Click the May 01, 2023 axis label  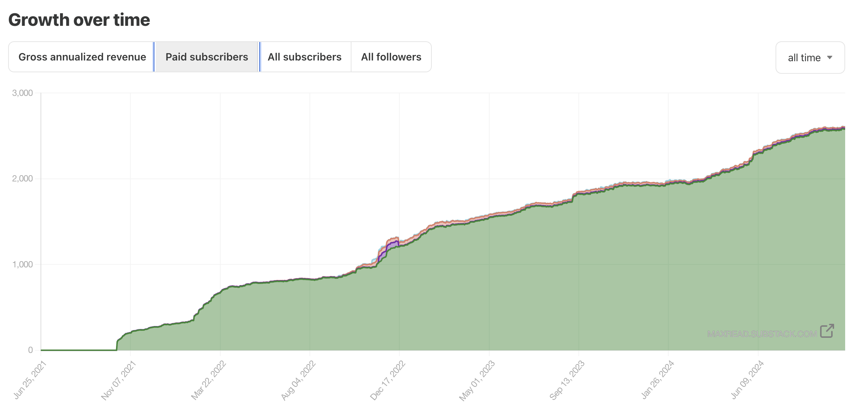[477, 381]
